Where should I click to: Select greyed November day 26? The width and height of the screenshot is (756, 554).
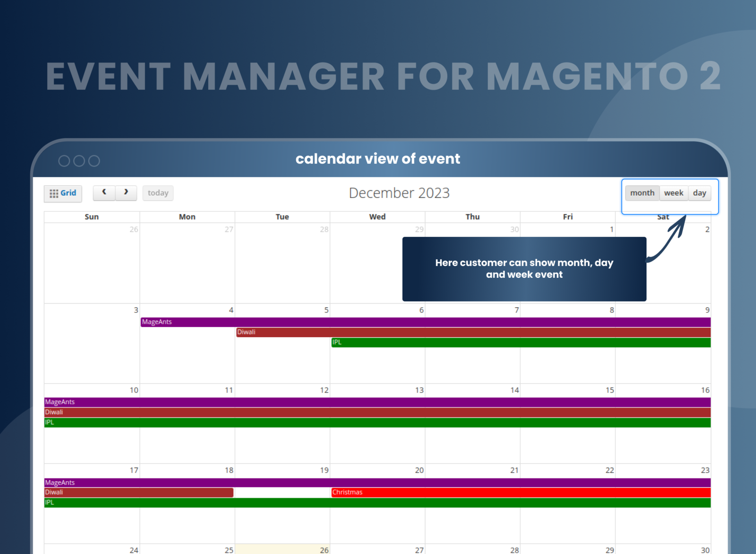[134, 230]
